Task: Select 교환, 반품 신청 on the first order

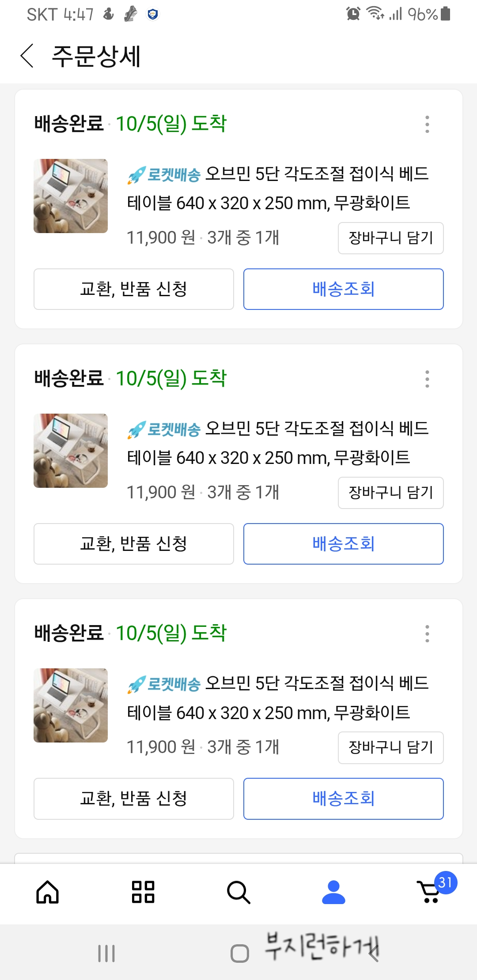Action: [x=134, y=289]
